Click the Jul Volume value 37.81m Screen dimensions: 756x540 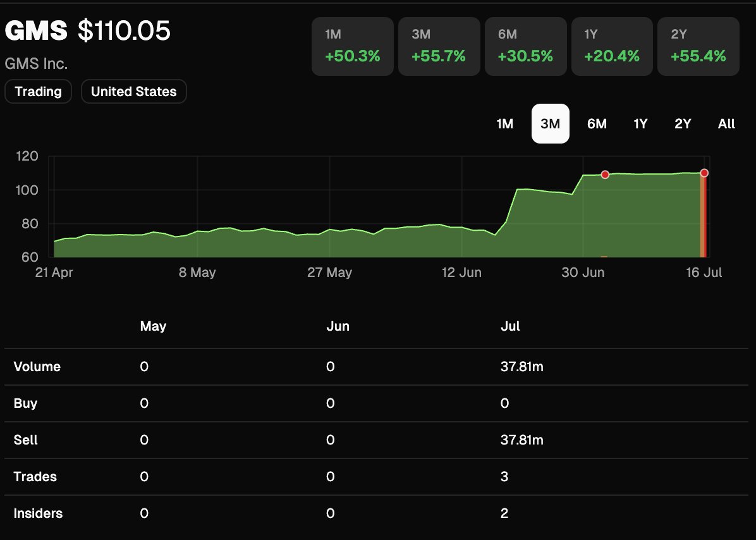click(x=521, y=367)
